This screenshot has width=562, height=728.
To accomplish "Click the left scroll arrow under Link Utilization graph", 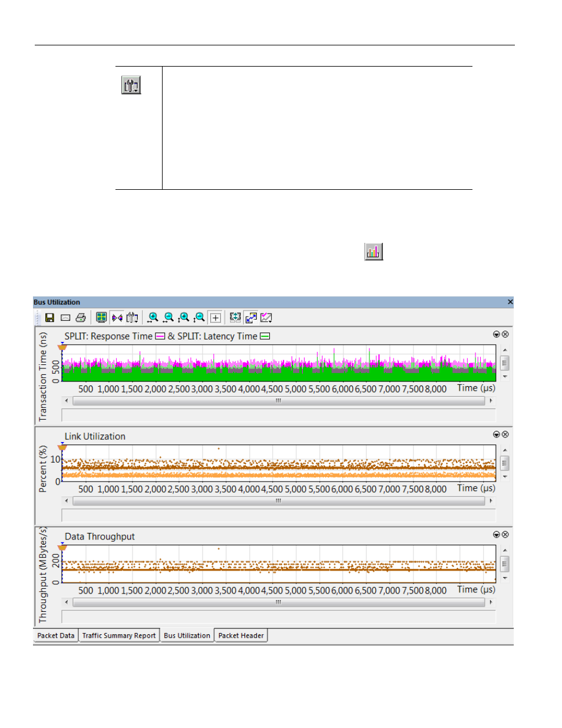I will click(67, 501).
